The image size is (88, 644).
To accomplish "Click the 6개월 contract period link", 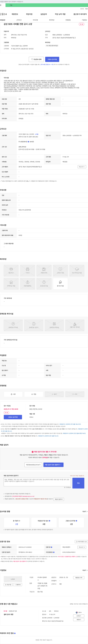I will tap(37, 134).
